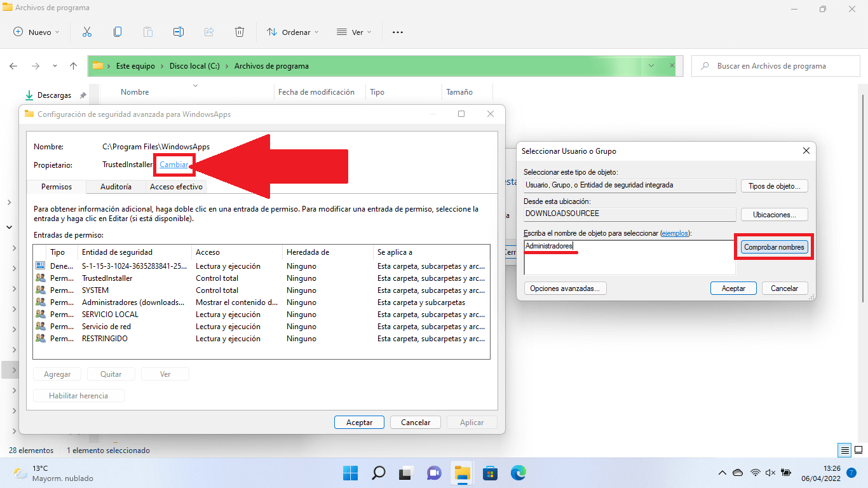Click Tipos de objeto button
Image resolution: width=868 pixels, height=488 pixels.
click(x=774, y=186)
